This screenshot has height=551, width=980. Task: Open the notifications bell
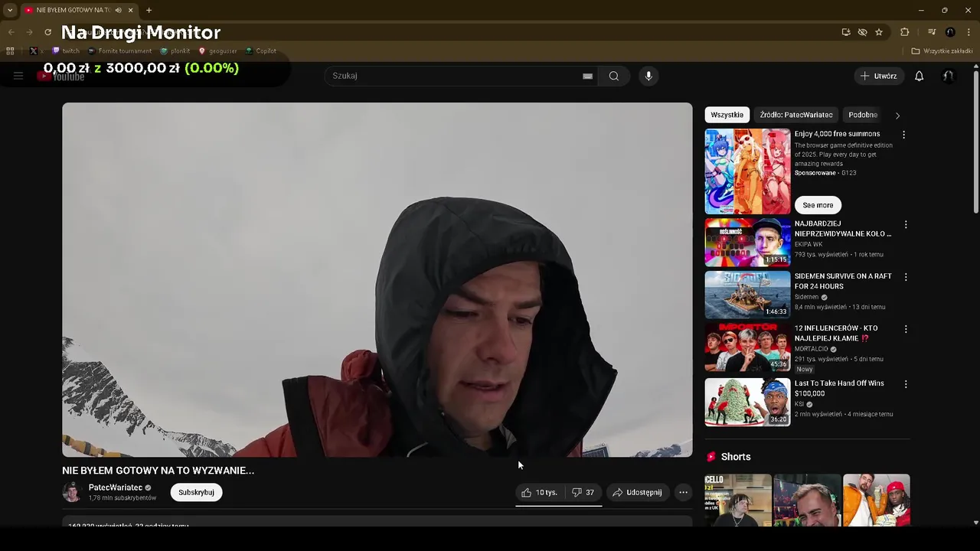coord(920,76)
